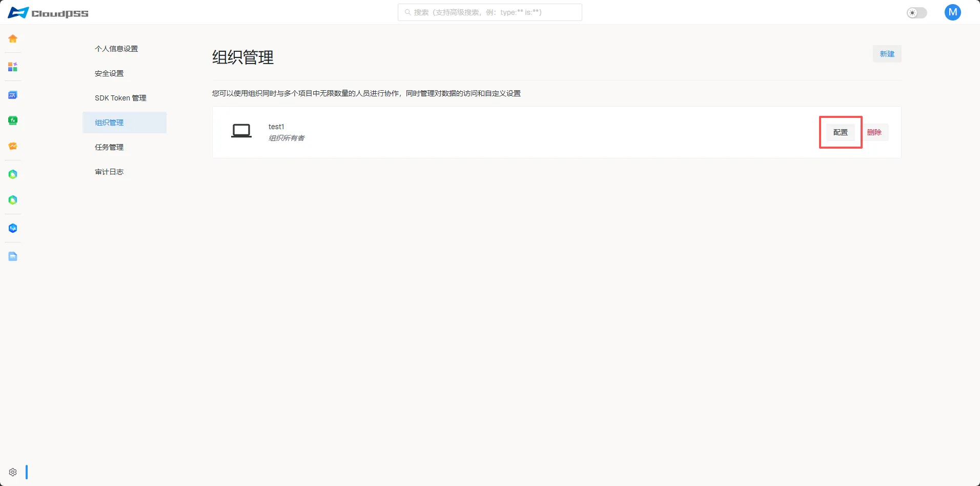Open the user avatar M menu

click(952, 12)
